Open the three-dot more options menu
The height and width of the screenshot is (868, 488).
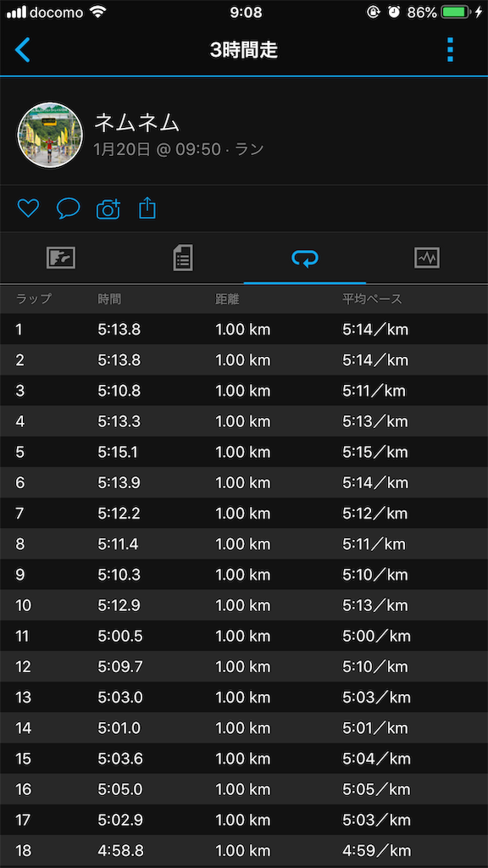pyautogui.click(x=450, y=50)
